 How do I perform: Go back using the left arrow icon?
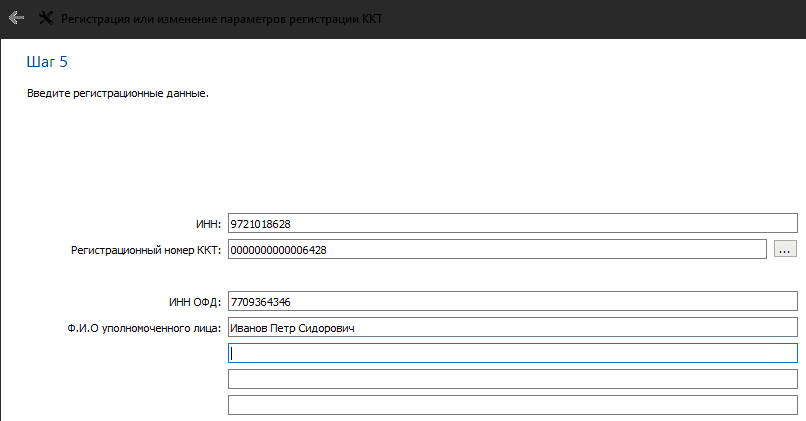[x=16, y=18]
